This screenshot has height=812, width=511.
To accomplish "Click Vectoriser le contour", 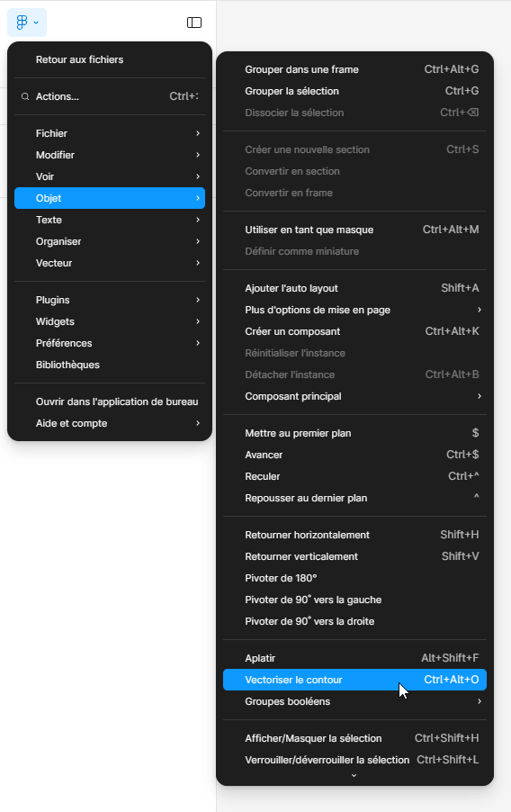I will click(x=354, y=680).
